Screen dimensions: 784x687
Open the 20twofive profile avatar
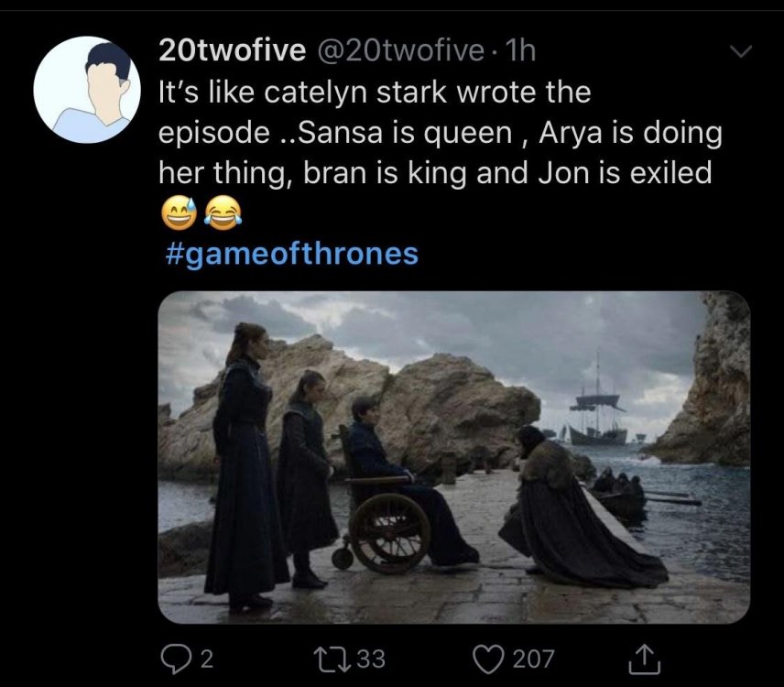point(87,90)
